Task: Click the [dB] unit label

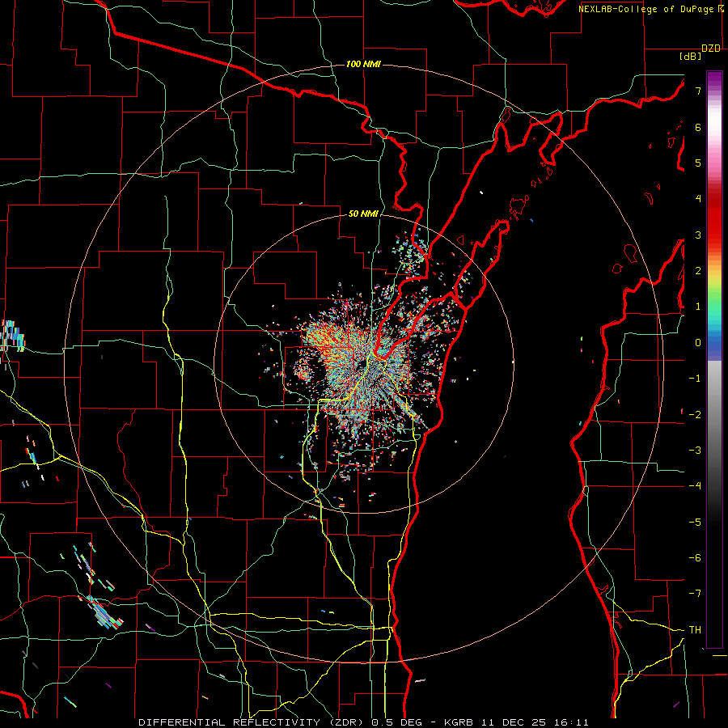Action: click(690, 56)
